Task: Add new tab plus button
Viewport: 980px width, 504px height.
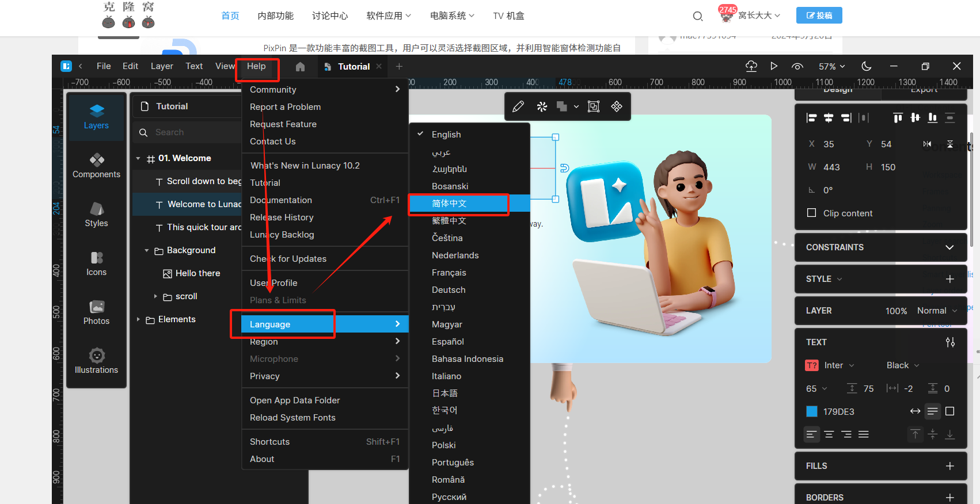Action: click(399, 67)
